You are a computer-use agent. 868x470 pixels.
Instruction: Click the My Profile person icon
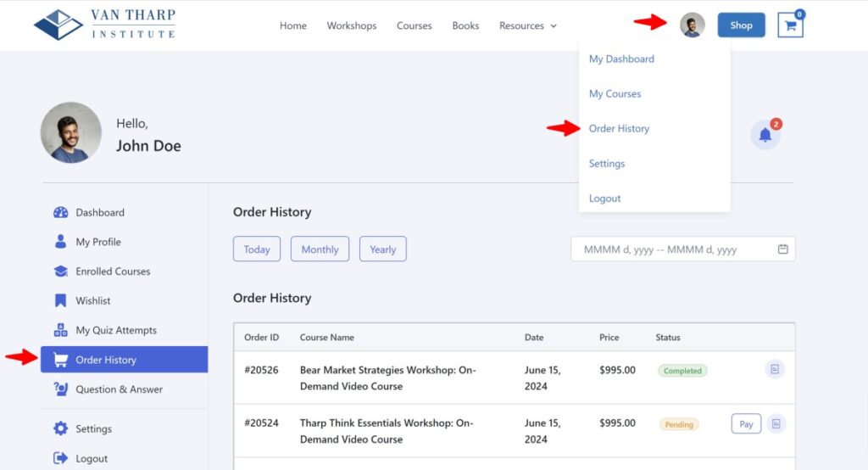(x=60, y=242)
